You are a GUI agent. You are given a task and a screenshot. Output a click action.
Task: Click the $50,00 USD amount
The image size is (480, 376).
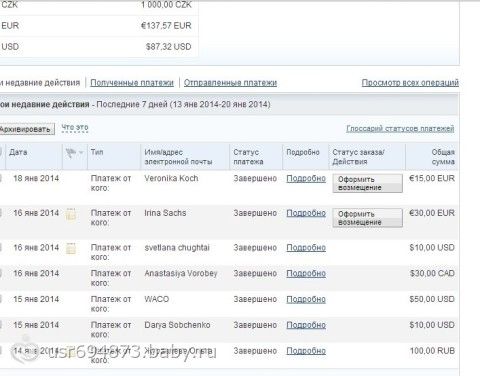432,299
